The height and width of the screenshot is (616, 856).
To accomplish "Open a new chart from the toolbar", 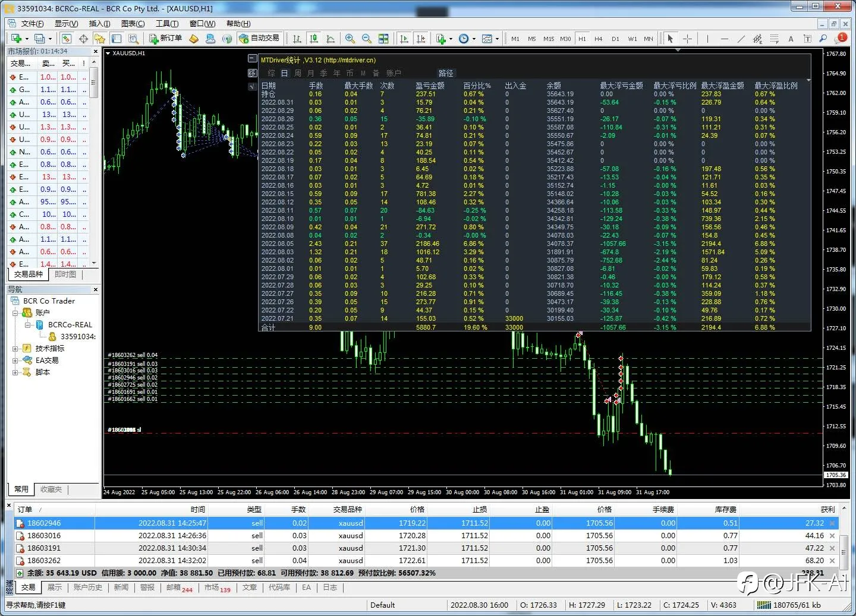I will click(x=16, y=39).
